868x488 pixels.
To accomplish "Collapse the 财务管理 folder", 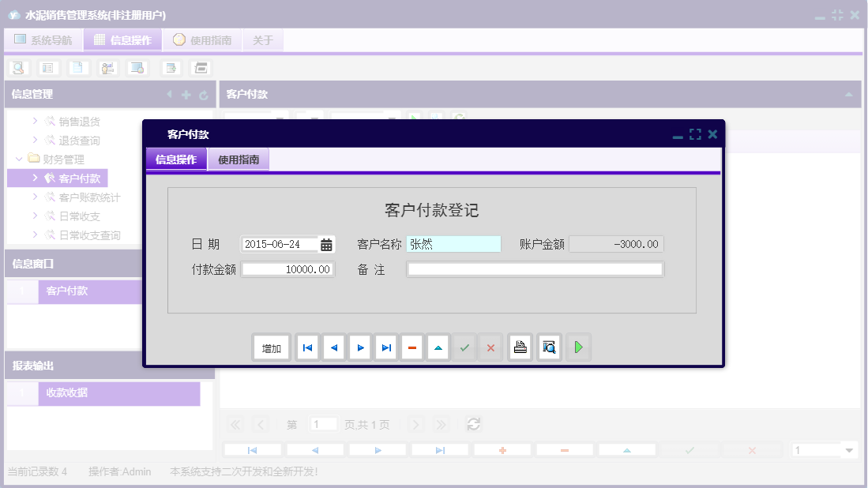I will [19, 159].
